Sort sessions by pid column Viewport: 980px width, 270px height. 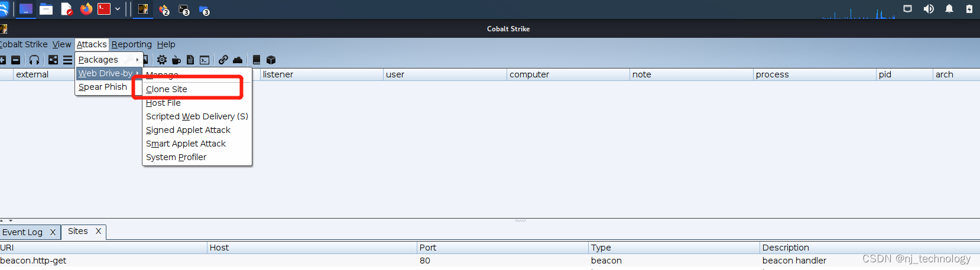point(904,74)
